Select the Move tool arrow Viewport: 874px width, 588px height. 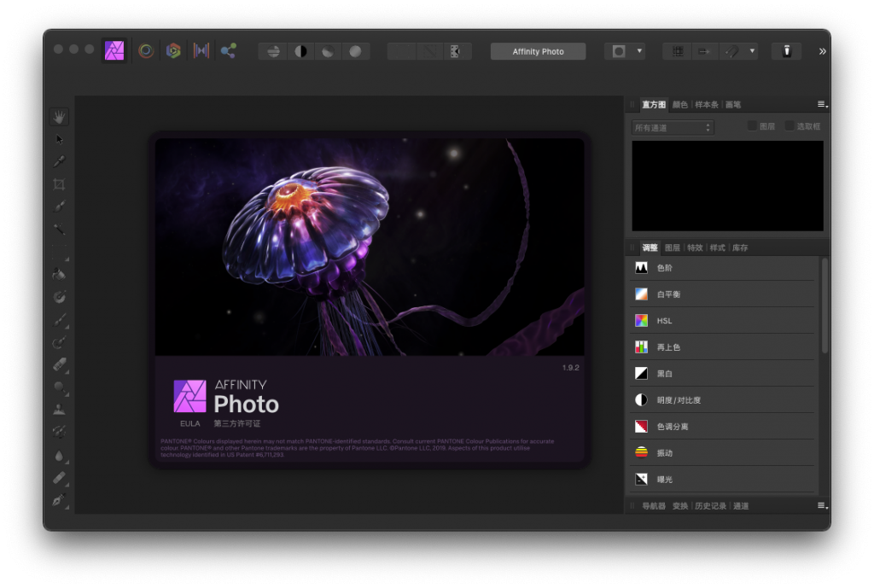tap(59, 139)
